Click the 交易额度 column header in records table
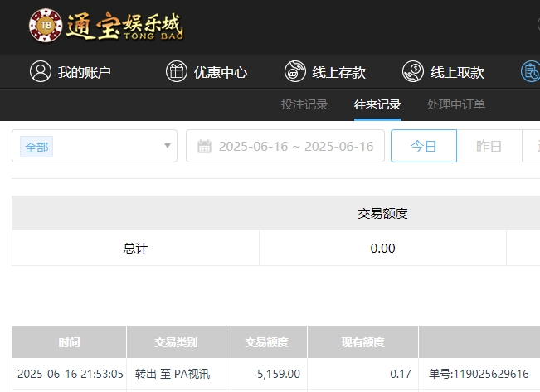This screenshot has height=392, width=540. point(266,342)
